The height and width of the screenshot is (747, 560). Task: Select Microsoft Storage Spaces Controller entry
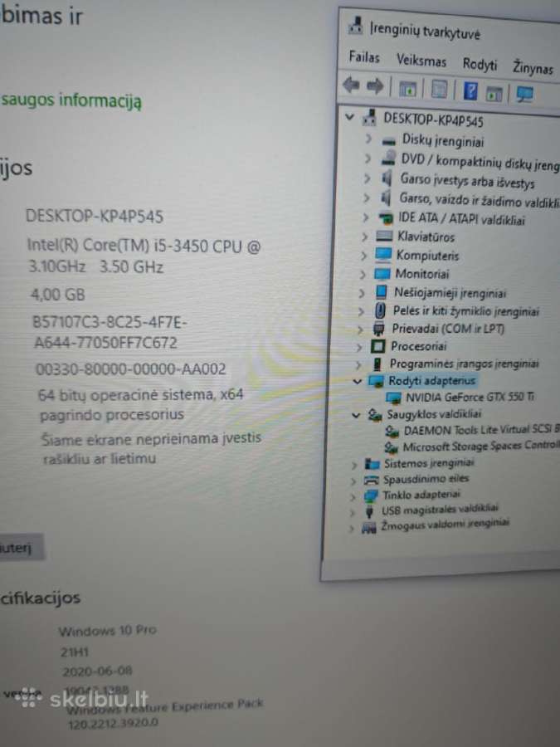480,447
